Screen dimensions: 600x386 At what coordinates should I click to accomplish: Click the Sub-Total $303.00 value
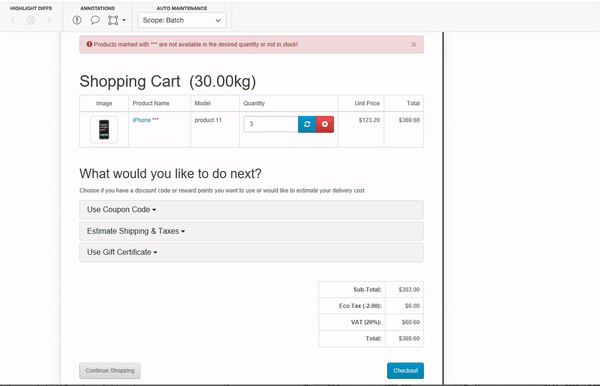(x=409, y=290)
